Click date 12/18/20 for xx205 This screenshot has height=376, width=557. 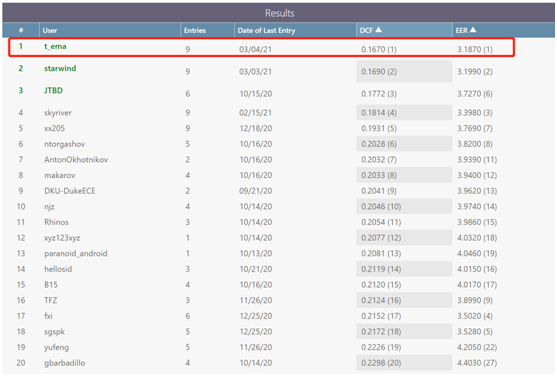[x=256, y=128]
